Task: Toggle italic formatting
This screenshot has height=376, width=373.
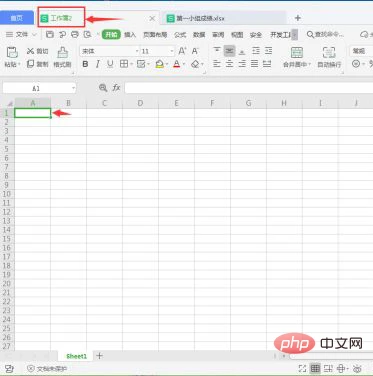Action: coord(98,64)
